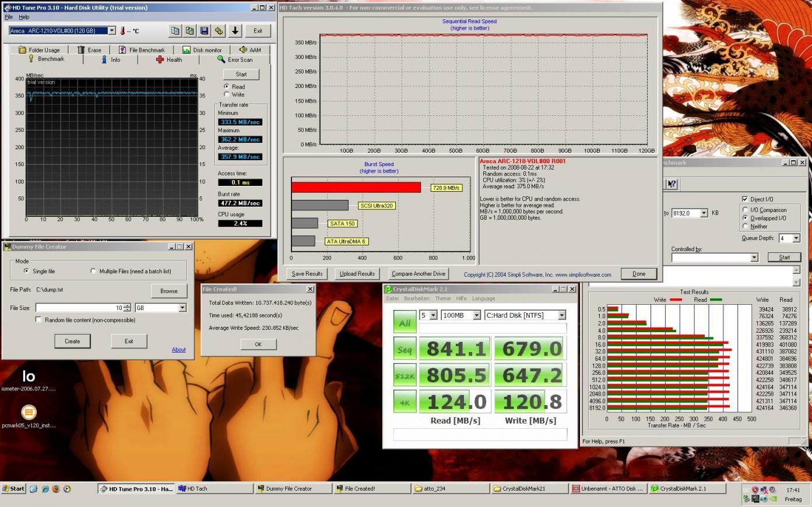Open the 8192.0 KB transfer size dropdown
Viewport: 812px width, 507px height.
[x=704, y=213]
